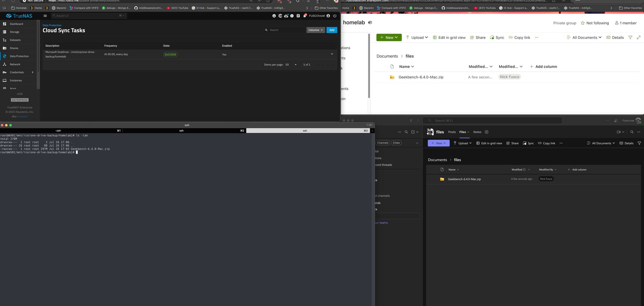Click Copy link in SharePoint homelab toolbar
This screenshot has height=306, width=644.
(519, 38)
